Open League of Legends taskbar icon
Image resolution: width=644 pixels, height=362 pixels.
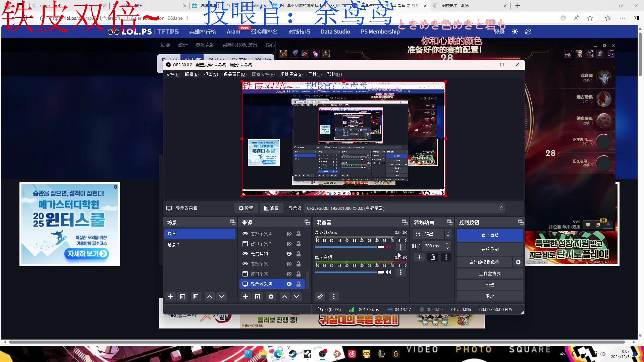coord(381,354)
